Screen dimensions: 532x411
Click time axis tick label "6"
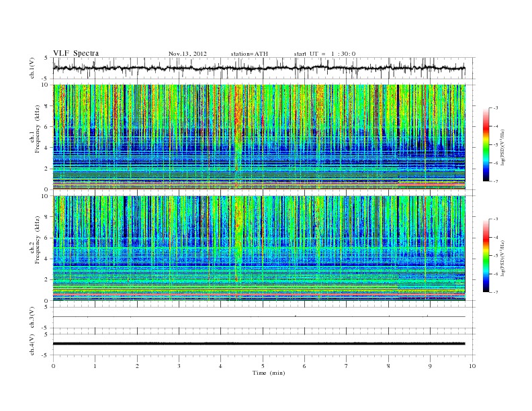(x=304, y=366)
